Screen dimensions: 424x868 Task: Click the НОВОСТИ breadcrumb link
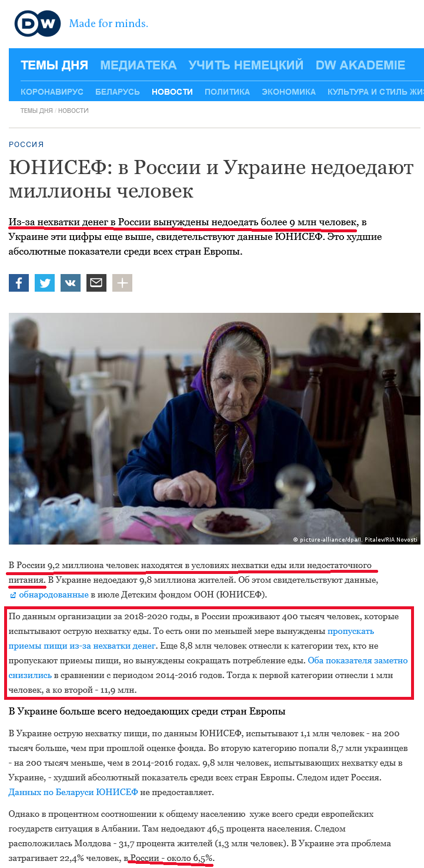coord(74,111)
